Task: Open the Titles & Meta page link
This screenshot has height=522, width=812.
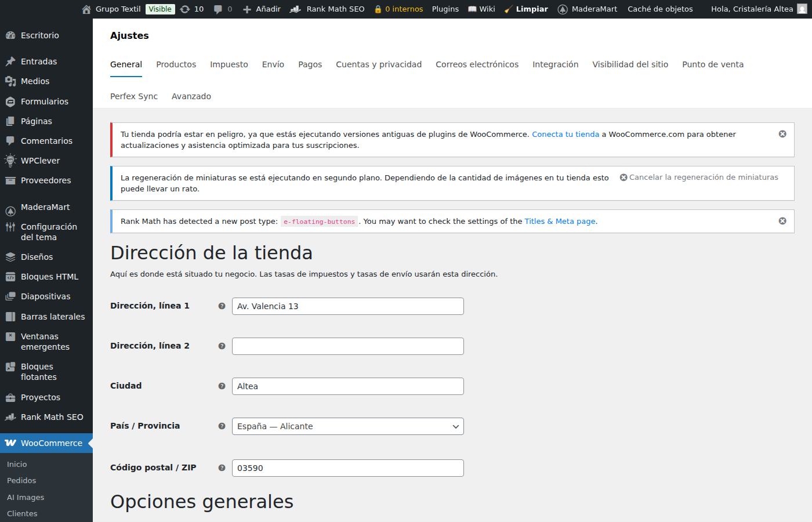Action: pos(560,222)
